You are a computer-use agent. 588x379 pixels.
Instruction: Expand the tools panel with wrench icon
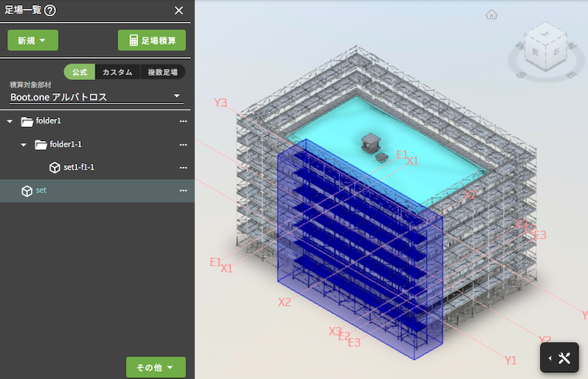tap(564, 358)
